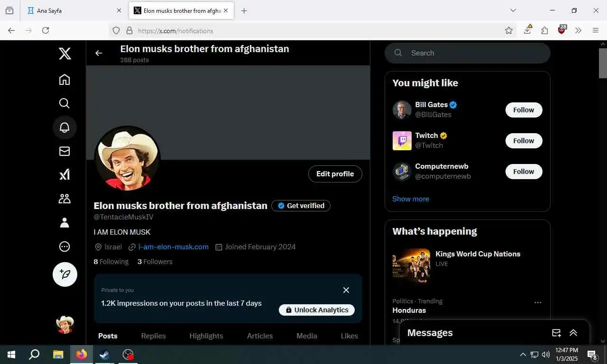Open Honduras trending topic
Screen dimensions: 607x364
coord(409,310)
